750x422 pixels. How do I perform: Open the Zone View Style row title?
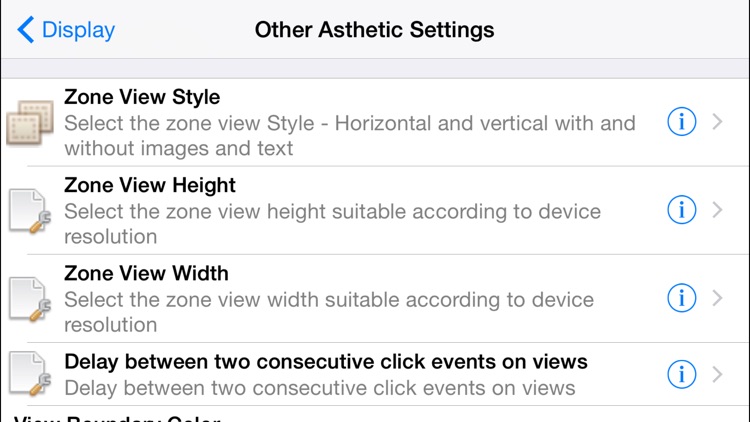142,98
